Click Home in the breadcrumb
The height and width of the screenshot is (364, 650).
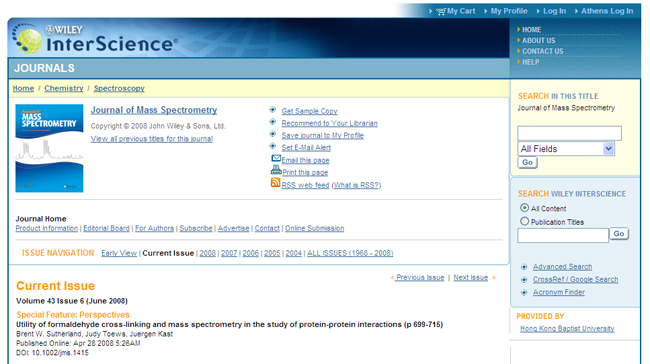pyautogui.click(x=23, y=88)
